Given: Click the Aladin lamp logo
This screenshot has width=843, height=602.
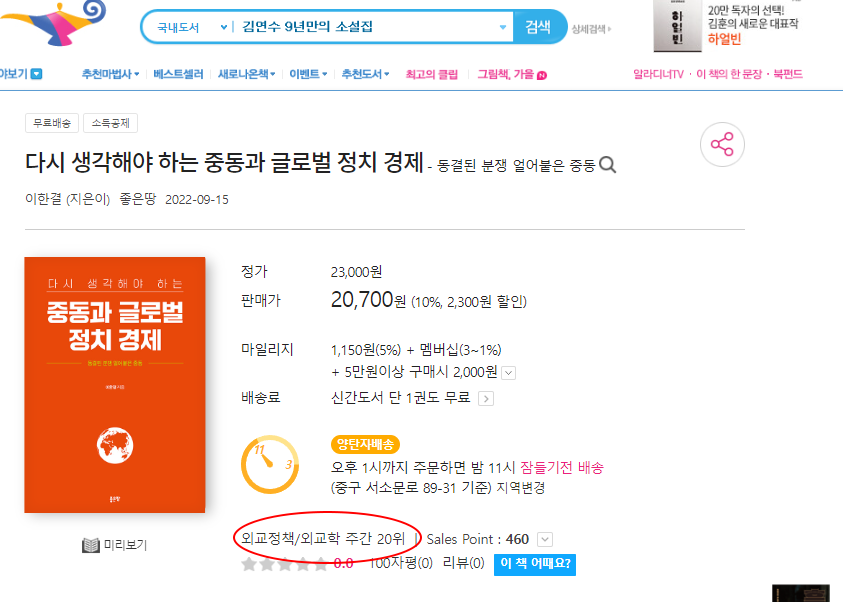Looking at the screenshot, I should (x=53, y=23).
